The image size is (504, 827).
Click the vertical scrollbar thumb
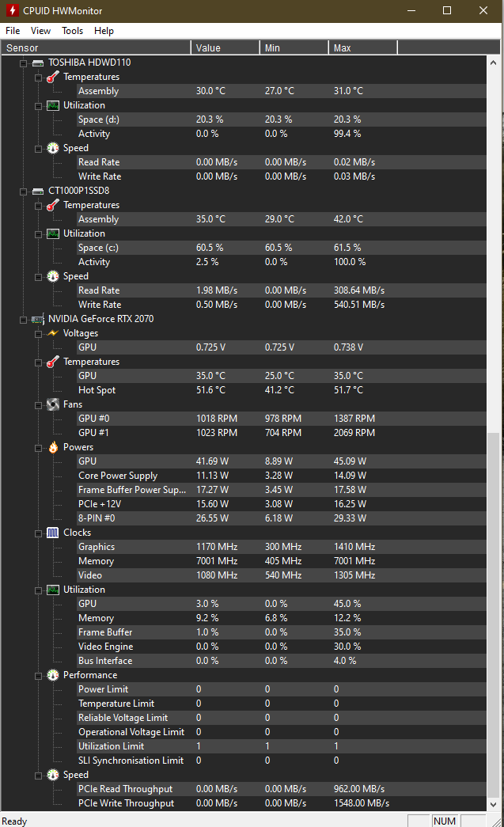[494, 614]
